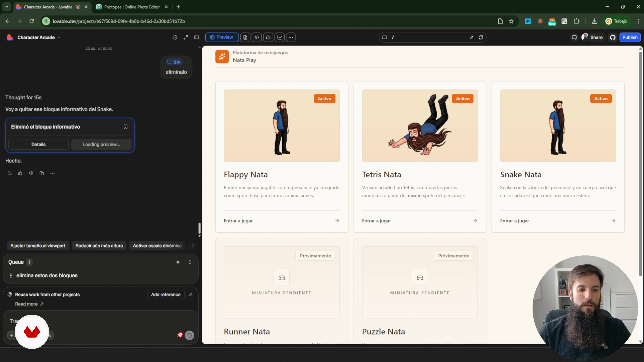Viewport: 644px width, 362px height.
Task: Click the Nata Play orange logo icon
Action: (222, 56)
